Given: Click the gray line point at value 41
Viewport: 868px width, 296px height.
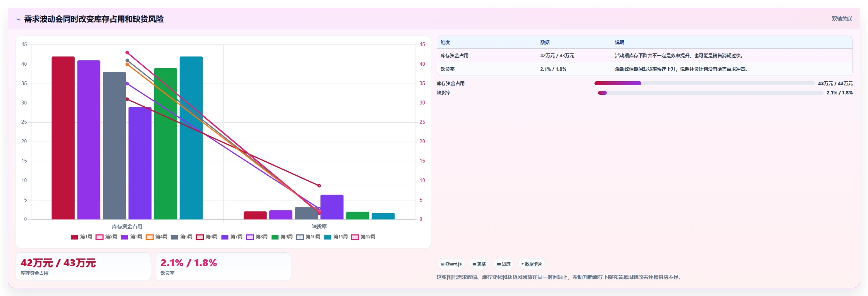Looking at the screenshot, I should coord(127,60).
